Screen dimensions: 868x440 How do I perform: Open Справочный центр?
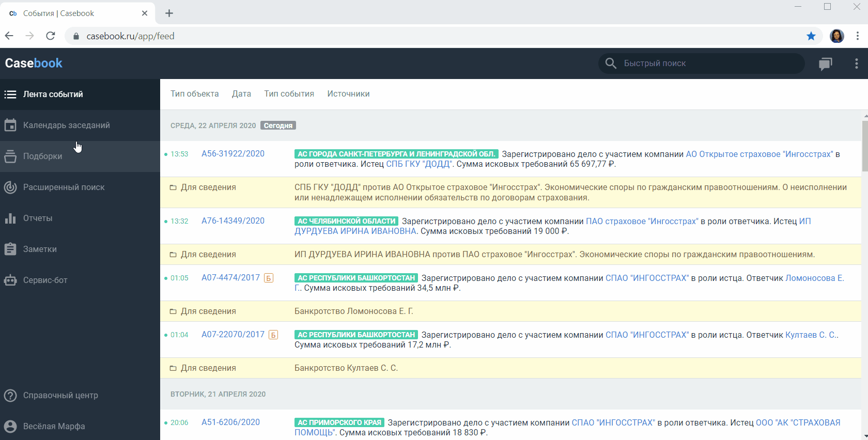(x=80, y=395)
